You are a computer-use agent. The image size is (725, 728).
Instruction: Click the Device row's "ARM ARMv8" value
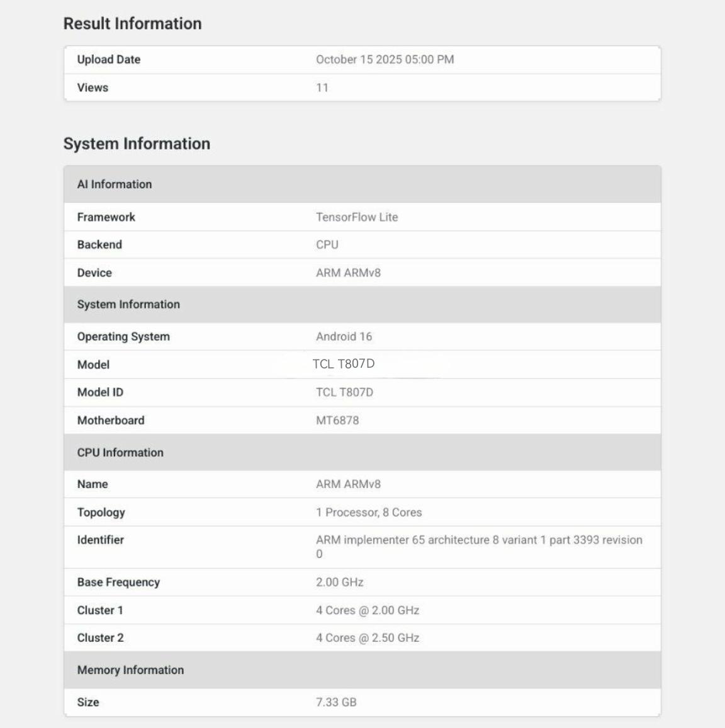[348, 273]
